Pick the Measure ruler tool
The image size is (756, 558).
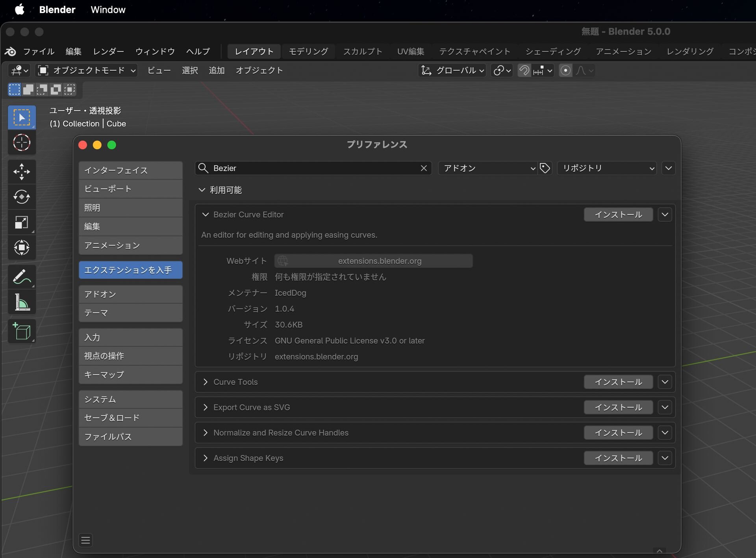(22, 302)
